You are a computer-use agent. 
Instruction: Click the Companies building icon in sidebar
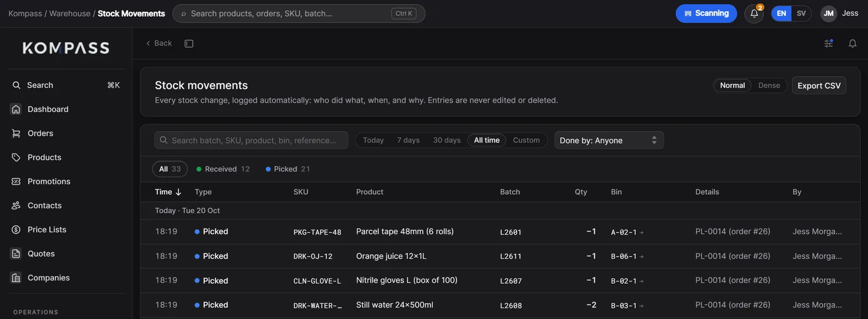pos(16,278)
